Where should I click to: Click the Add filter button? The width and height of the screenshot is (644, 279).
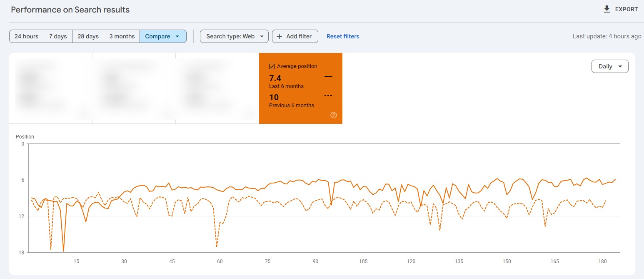tap(295, 36)
